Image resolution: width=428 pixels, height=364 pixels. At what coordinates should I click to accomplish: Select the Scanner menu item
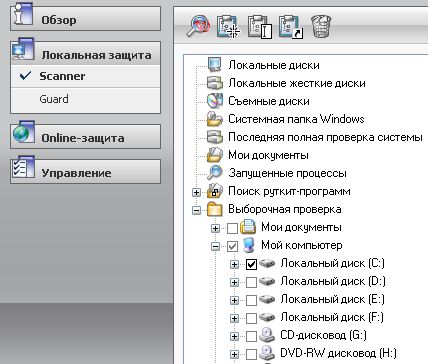point(85,76)
